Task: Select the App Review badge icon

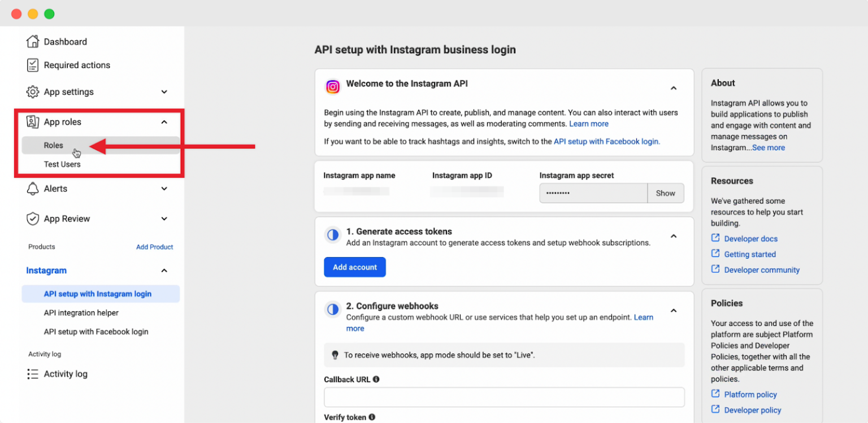Action: (32, 219)
